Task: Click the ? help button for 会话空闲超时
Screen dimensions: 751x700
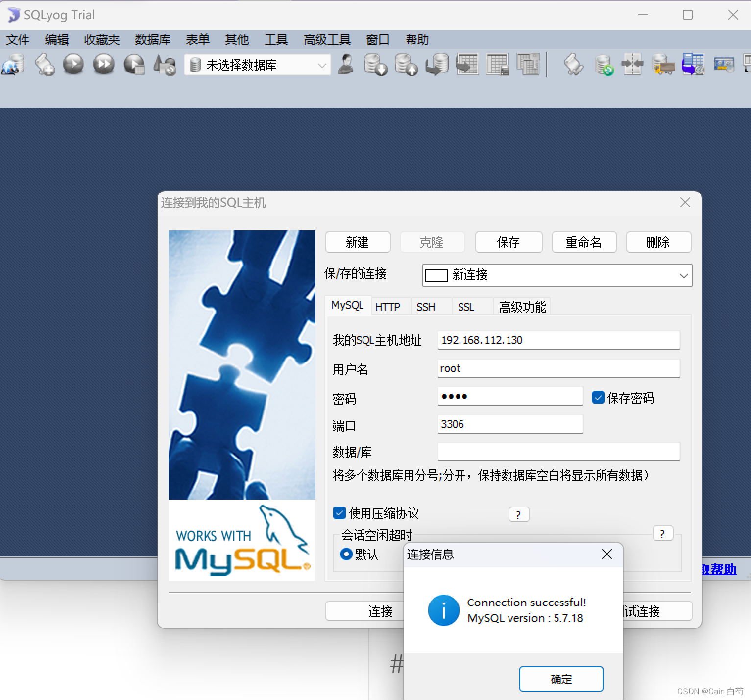Action: point(663,533)
